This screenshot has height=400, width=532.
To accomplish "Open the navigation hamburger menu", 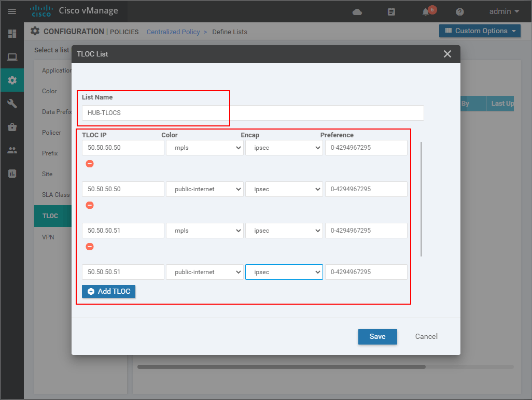I will pyautogui.click(x=11, y=11).
